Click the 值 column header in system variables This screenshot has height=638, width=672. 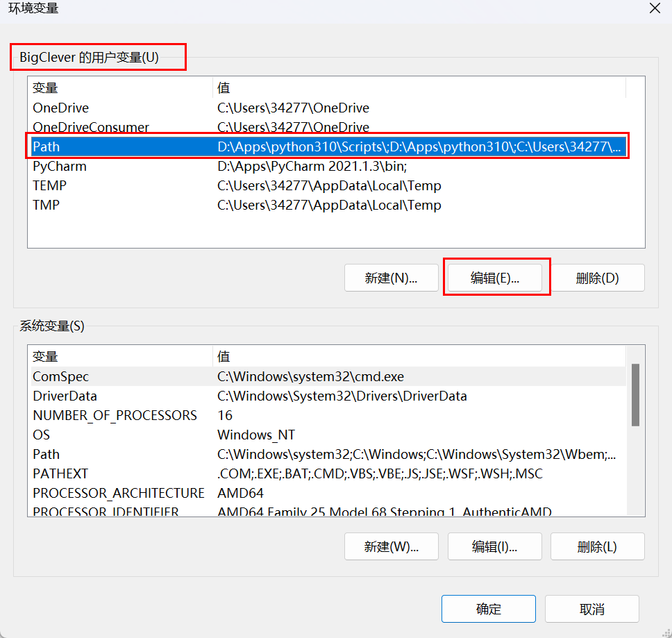[x=419, y=357]
